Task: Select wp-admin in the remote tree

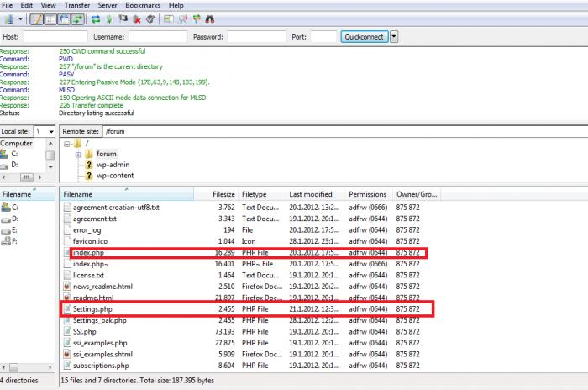Action: pyautogui.click(x=113, y=165)
